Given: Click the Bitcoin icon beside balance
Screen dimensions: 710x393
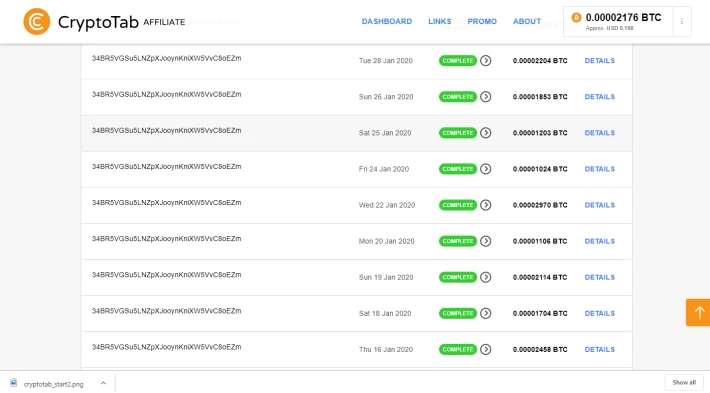Looking at the screenshot, I should [x=576, y=18].
